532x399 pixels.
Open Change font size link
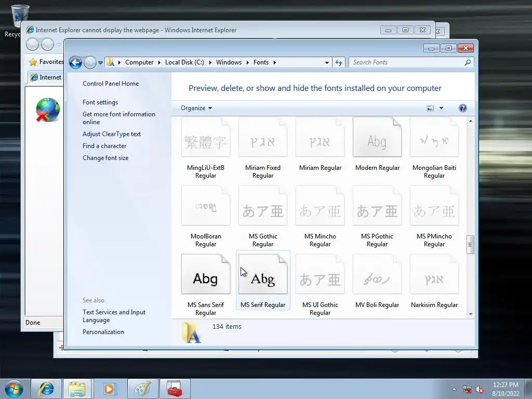[x=105, y=158]
